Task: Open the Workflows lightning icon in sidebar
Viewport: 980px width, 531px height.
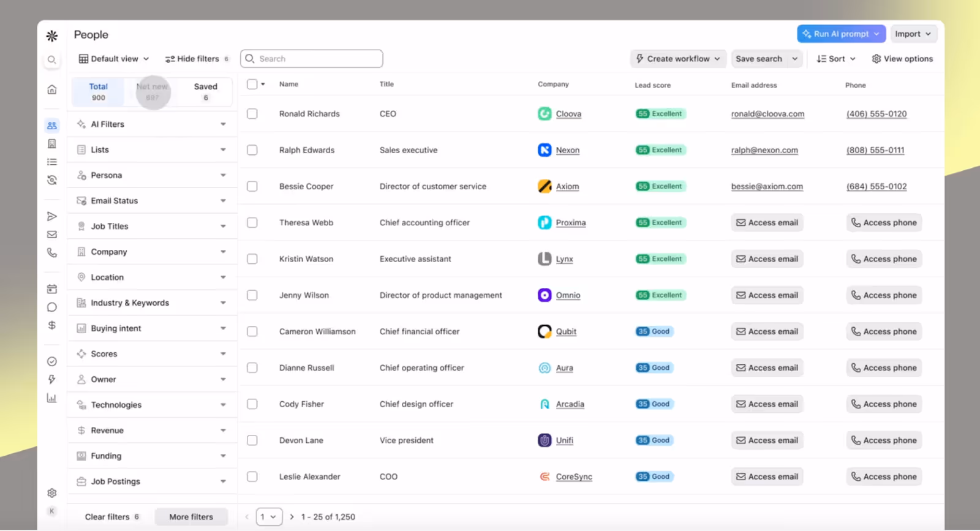Action: coord(52,380)
